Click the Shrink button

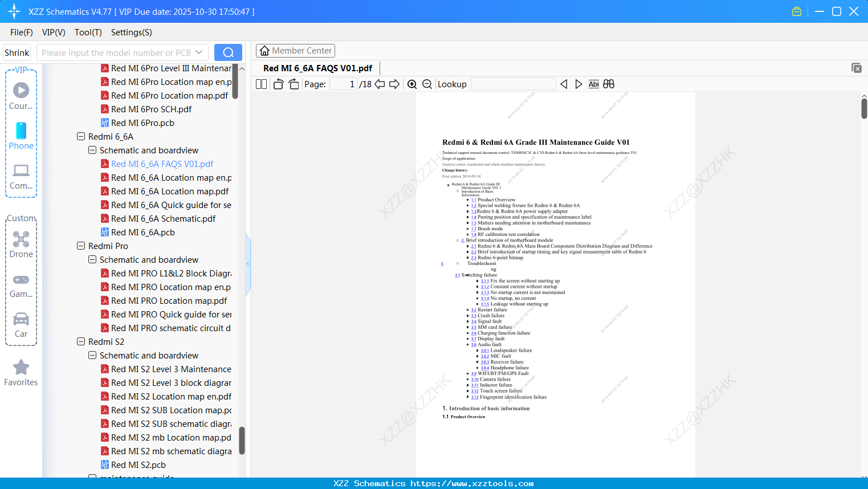[17, 52]
